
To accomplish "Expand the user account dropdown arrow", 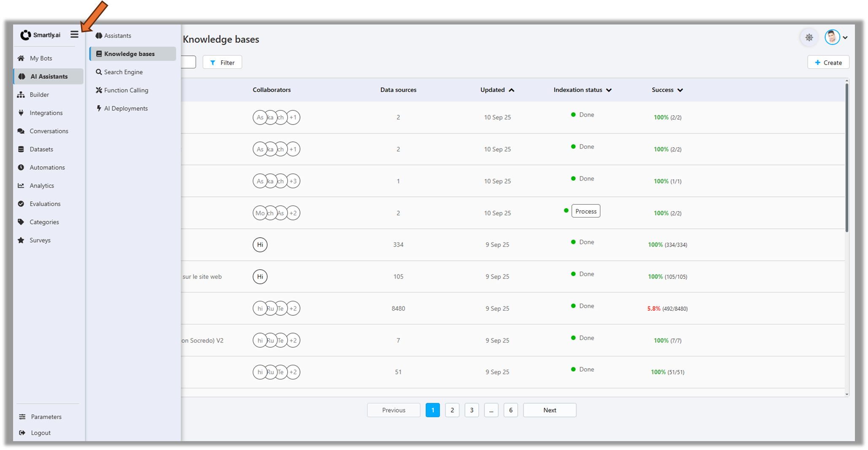I will (x=845, y=38).
